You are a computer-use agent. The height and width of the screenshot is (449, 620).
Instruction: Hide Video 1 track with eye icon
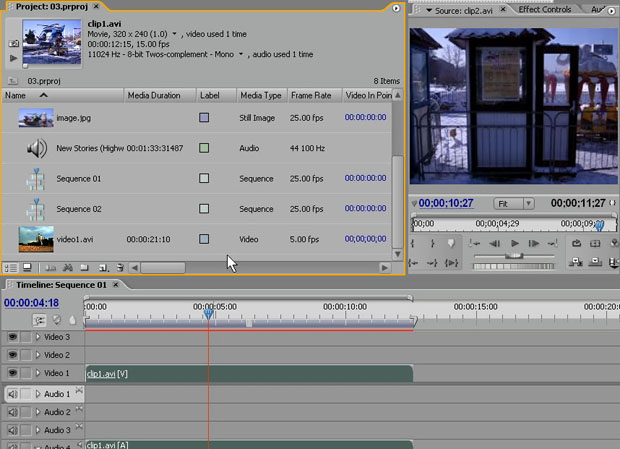13,373
